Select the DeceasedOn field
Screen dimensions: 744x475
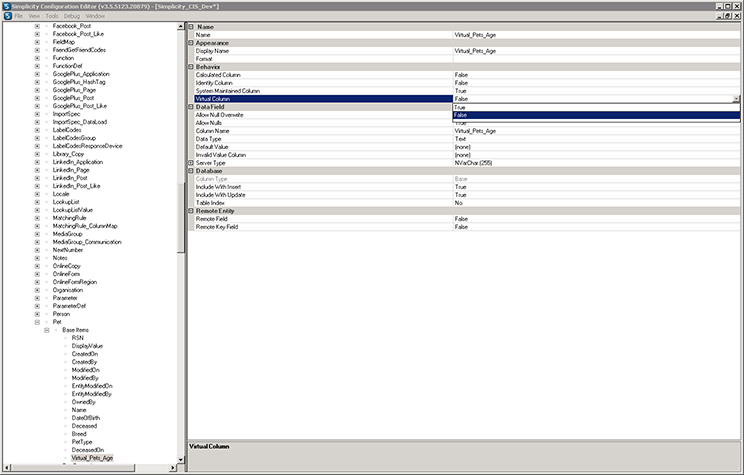tap(88, 450)
